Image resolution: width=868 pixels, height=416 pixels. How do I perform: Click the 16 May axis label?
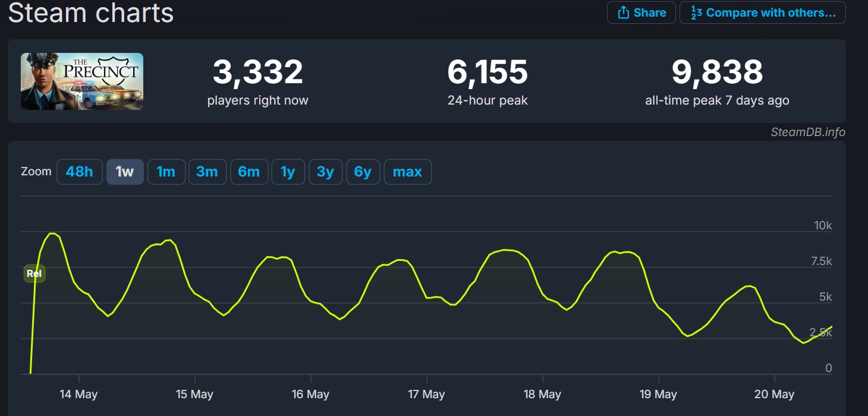310,394
